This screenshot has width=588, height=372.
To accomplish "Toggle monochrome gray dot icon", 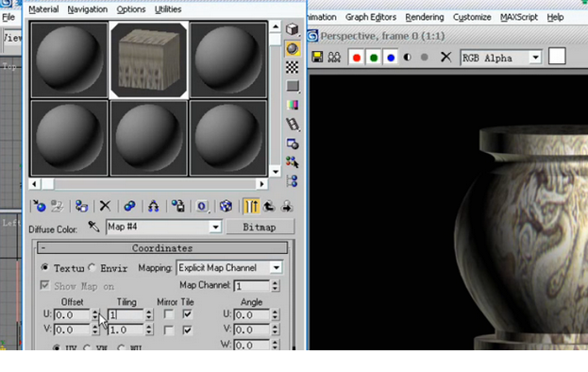I will coord(425,57).
